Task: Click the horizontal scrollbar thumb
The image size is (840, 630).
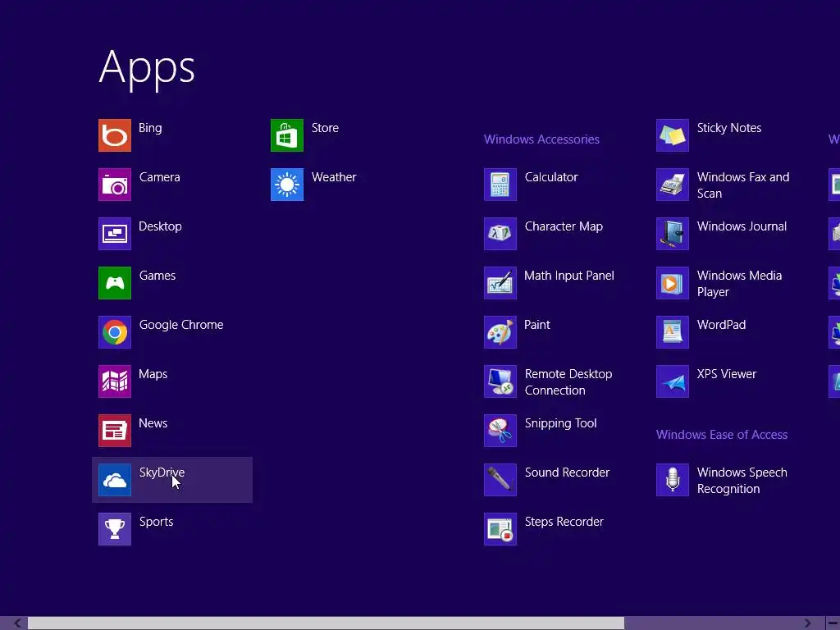Action: coord(326,623)
